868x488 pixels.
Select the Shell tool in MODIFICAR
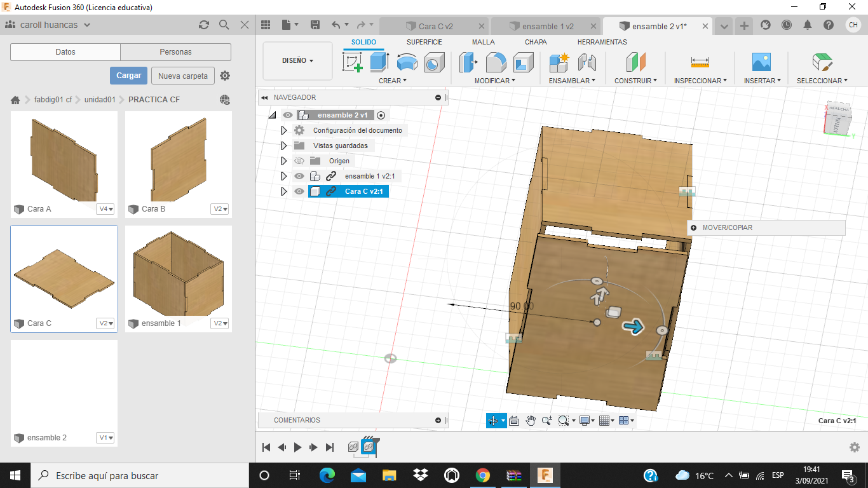pos(523,62)
